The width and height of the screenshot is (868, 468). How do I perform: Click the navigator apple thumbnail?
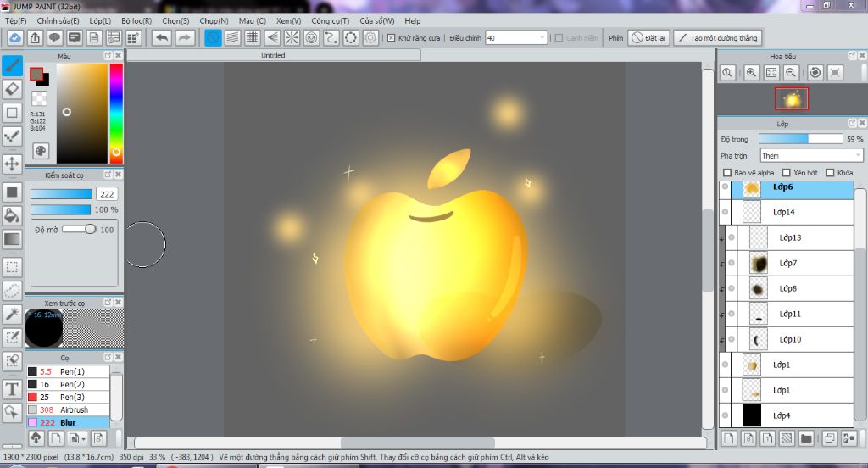point(791,98)
